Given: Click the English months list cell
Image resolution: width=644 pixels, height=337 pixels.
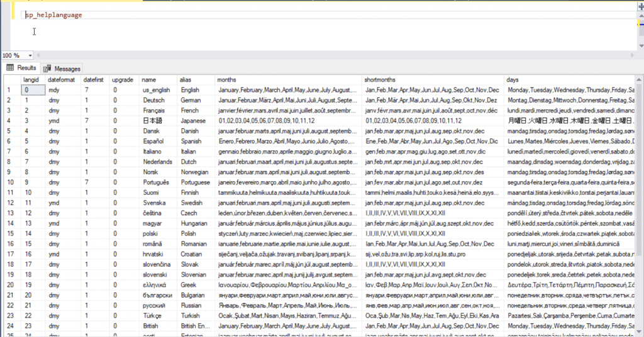Looking at the screenshot, I should tap(288, 90).
